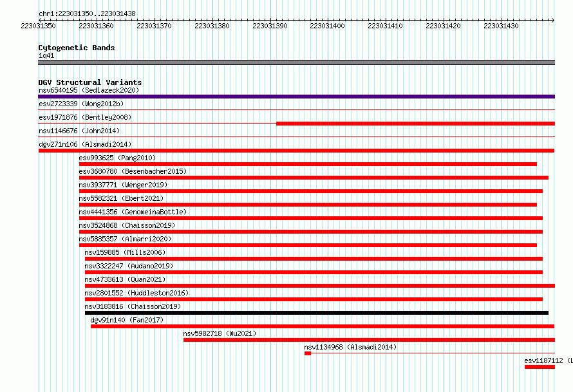This screenshot has width=573, height=392.
Task: Click nsv159885 (Mills2006) label
Action: coord(125,252)
